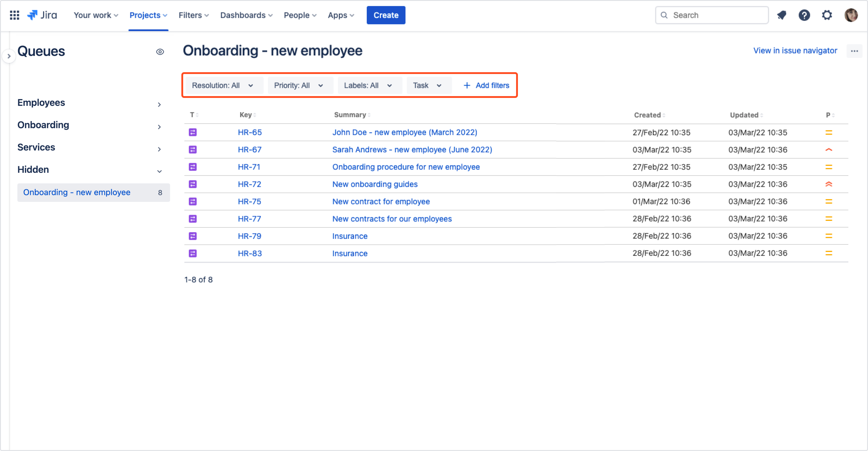Open the People menu
This screenshot has height=451, width=868.
[x=300, y=15]
